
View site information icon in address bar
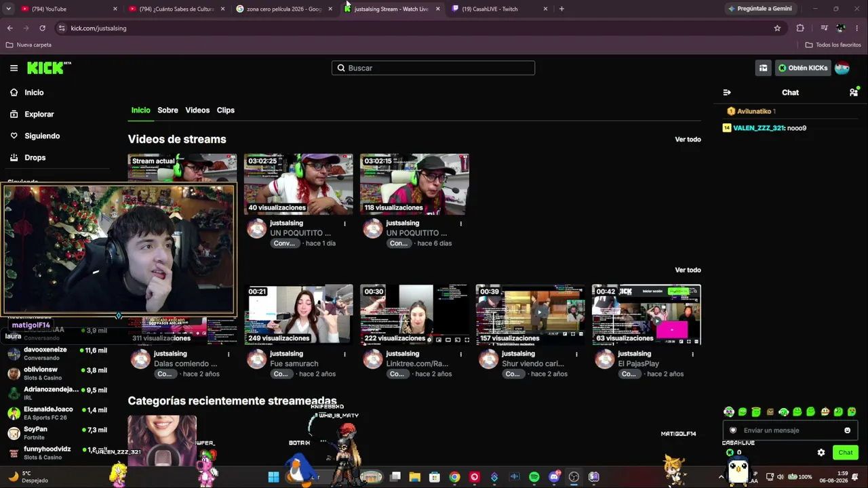(x=62, y=28)
